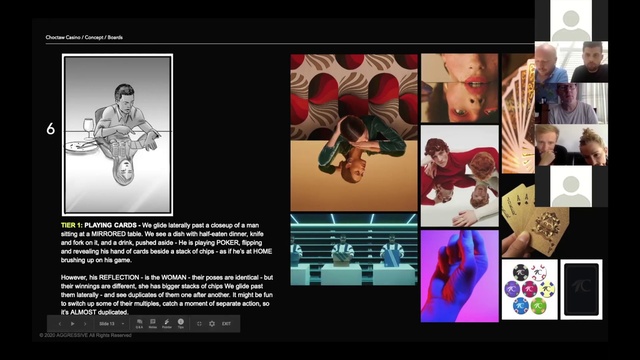Image resolution: width=640 pixels, height=360 pixels.
Task: Click the top avatar placeholder participant tile
Action: pyautogui.click(x=571, y=20)
